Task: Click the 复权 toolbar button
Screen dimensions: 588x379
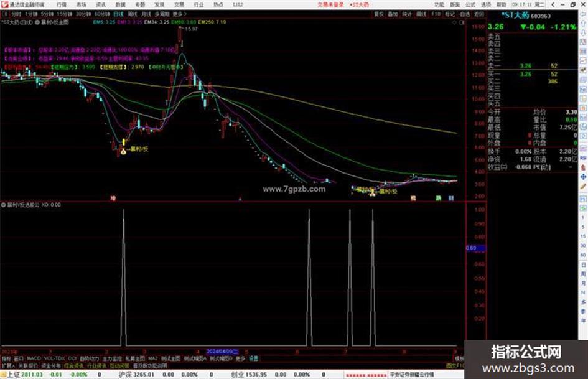Action: [379, 14]
